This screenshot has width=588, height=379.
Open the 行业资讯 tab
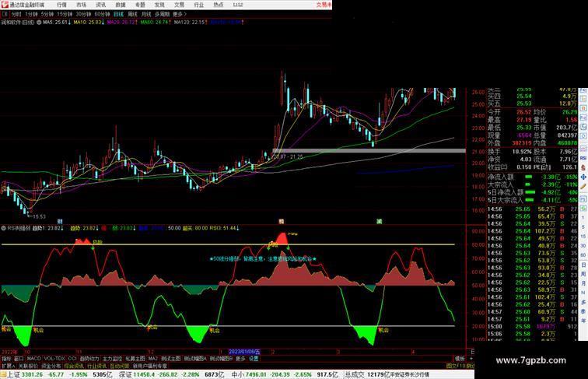pos(96,366)
